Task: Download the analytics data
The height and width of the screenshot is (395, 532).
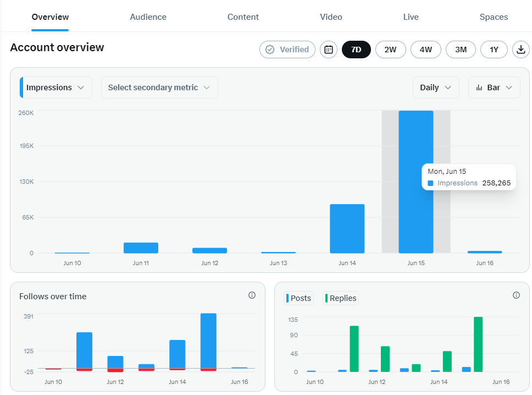Action: click(x=521, y=50)
